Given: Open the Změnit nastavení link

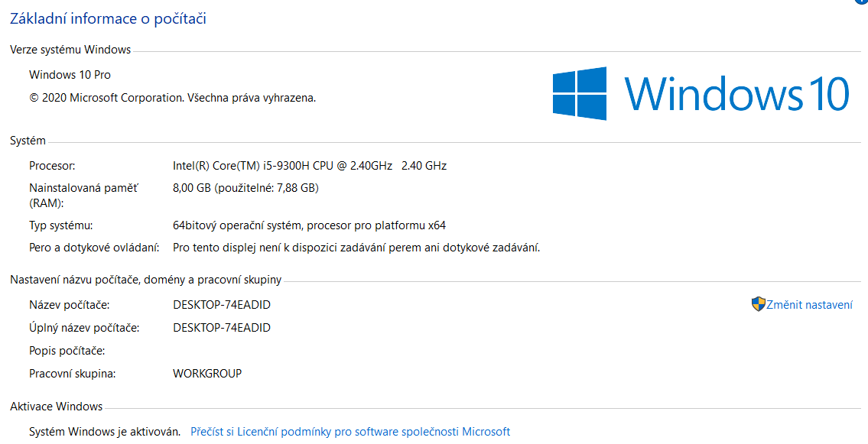Looking at the screenshot, I should (x=809, y=305).
